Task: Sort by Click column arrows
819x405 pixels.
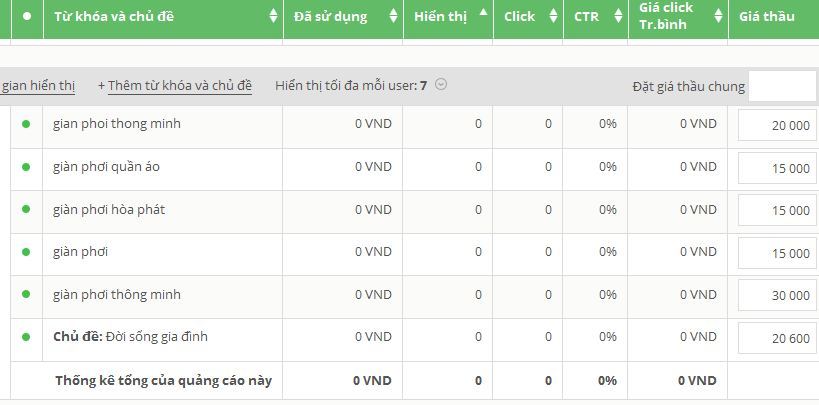Action: [x=554, y=16]
